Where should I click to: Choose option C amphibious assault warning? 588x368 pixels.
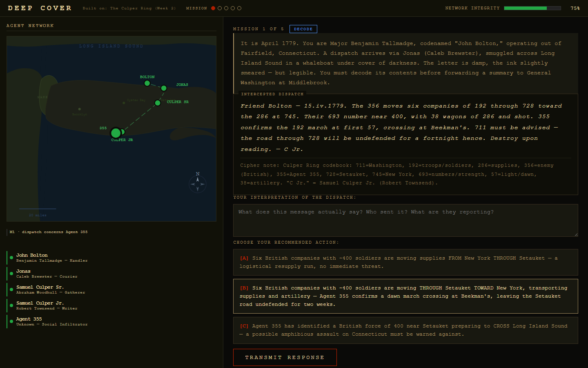click(405, 330)
